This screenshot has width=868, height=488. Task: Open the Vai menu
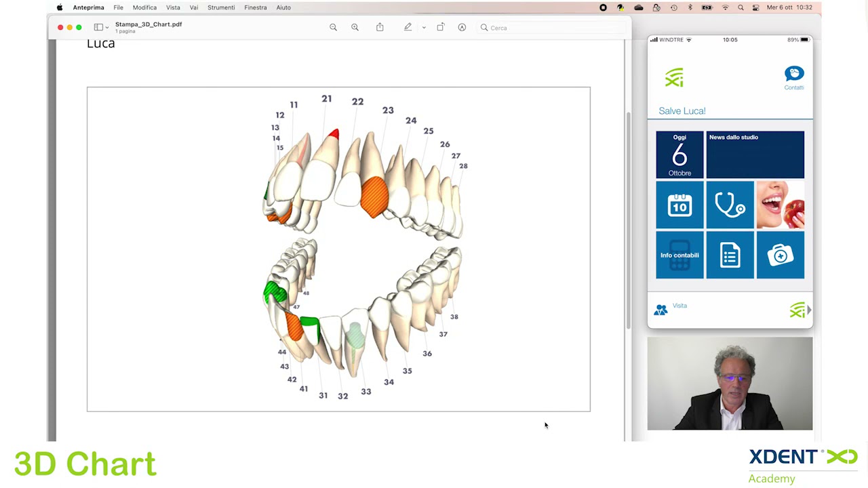point(194,7)
